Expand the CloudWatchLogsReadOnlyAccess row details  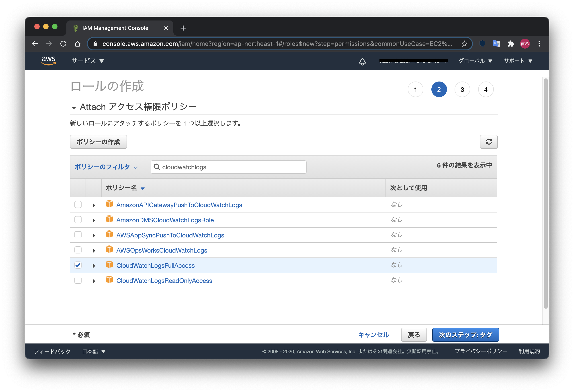(x=94, y=281)
